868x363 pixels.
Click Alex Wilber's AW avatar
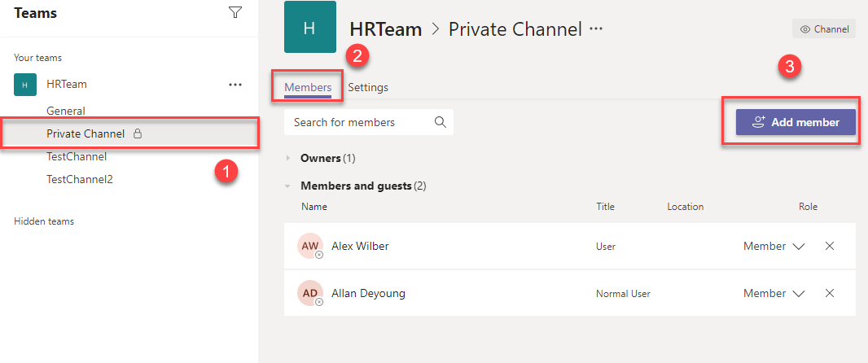pyautogui.click(x=310, y=246)
